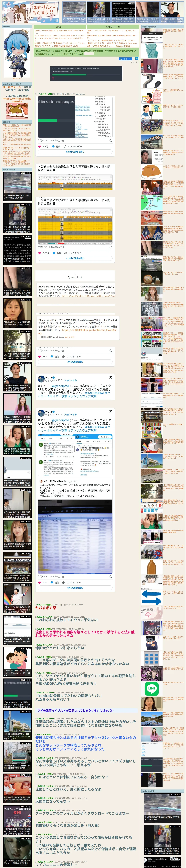Click comment text ヤバすぎて草

[x=46, y=608]
